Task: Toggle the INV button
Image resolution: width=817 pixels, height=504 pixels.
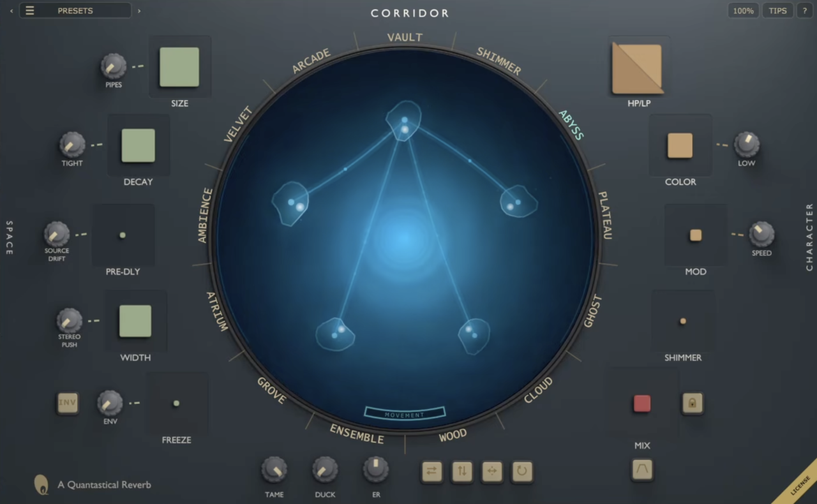Action: pyautogui.click(x=68, y=403)
